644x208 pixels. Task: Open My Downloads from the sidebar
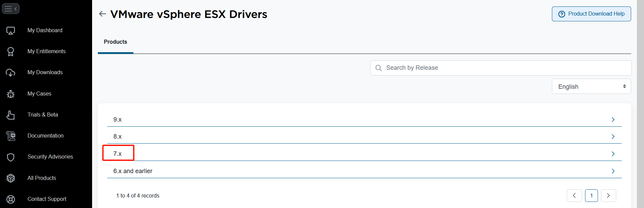45,72
